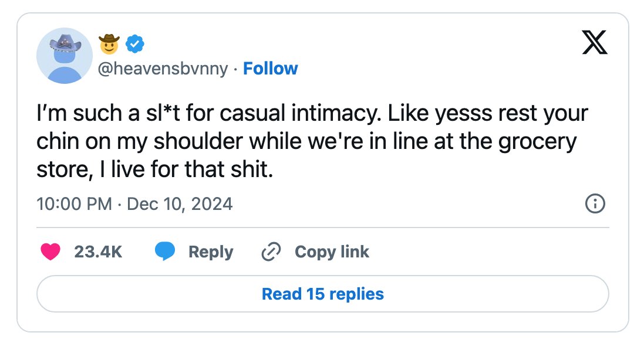This screenshot has width=644, height=353.
Task: Click the empty area right of Copy link
Action: (489, 252)
